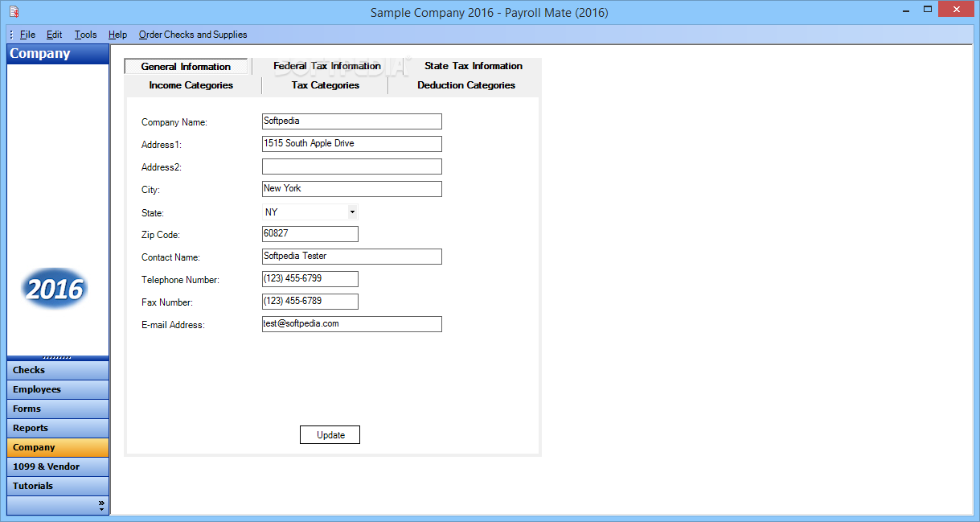Click the menu bar grip handle
Image resolution: width=980 pixels, height=522 pixels.
[x=11, y=35]
